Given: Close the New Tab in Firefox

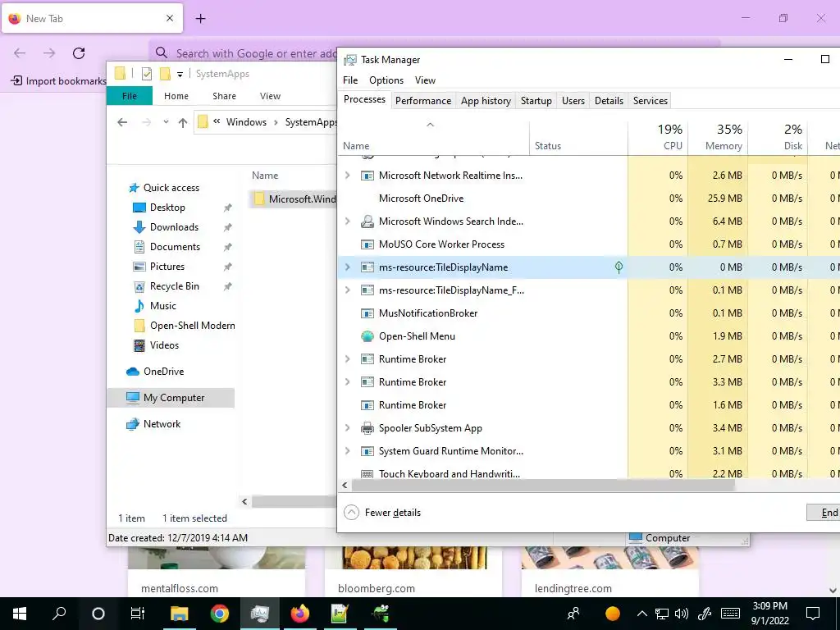Looking at the screenshot, I should pyautogui.click(x=170, y=18).
